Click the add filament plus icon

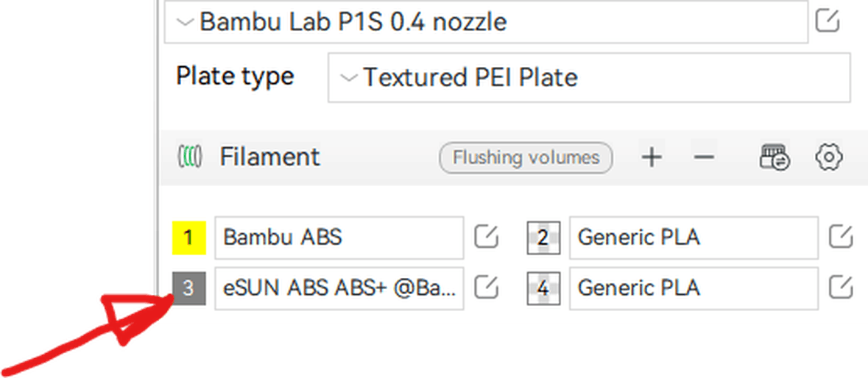click(651, 157)
